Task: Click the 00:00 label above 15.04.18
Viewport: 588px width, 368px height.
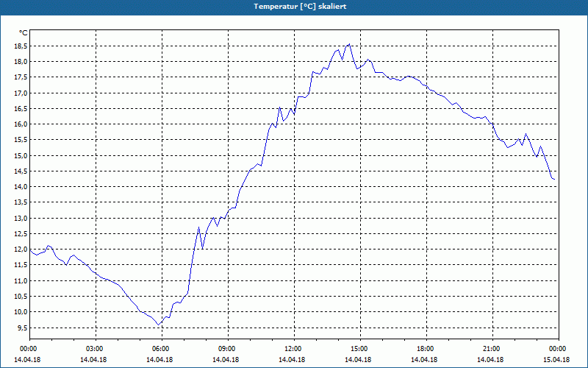Action: tap(556, 349)
